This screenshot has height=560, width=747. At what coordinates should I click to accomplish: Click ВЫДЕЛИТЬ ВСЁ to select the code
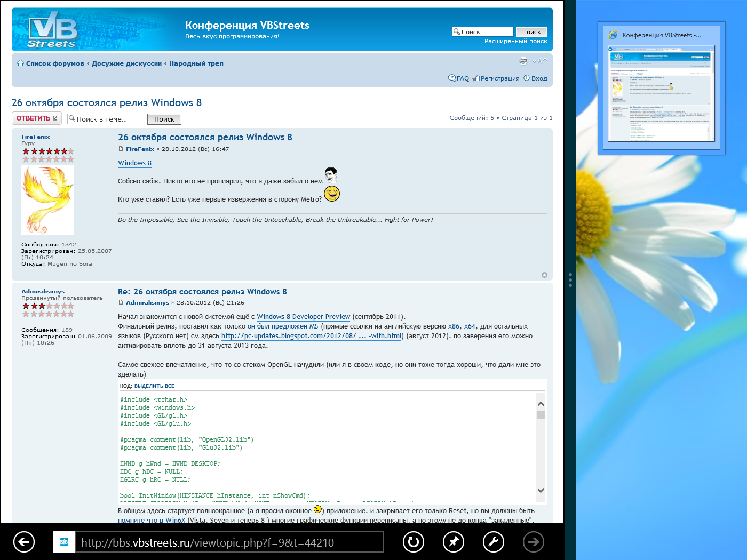(154, 386)
